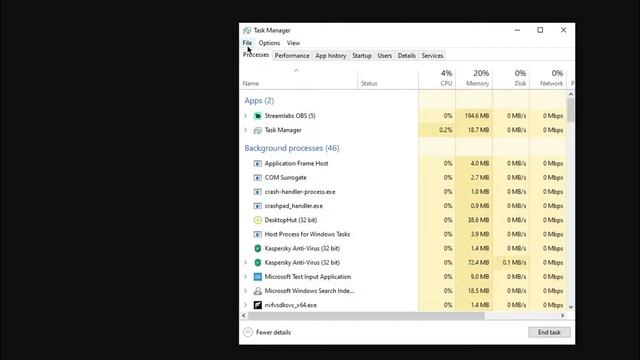Expand the Microsoft Windows Search Indexer row
This screenshot has height=360, width=640.
[x=245, y=291]
